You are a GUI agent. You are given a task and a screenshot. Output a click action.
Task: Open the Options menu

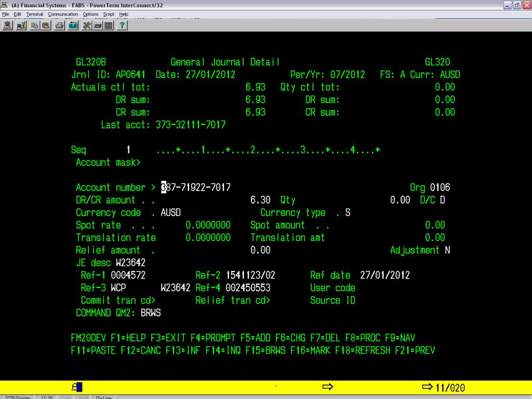[x=90, y=14]
